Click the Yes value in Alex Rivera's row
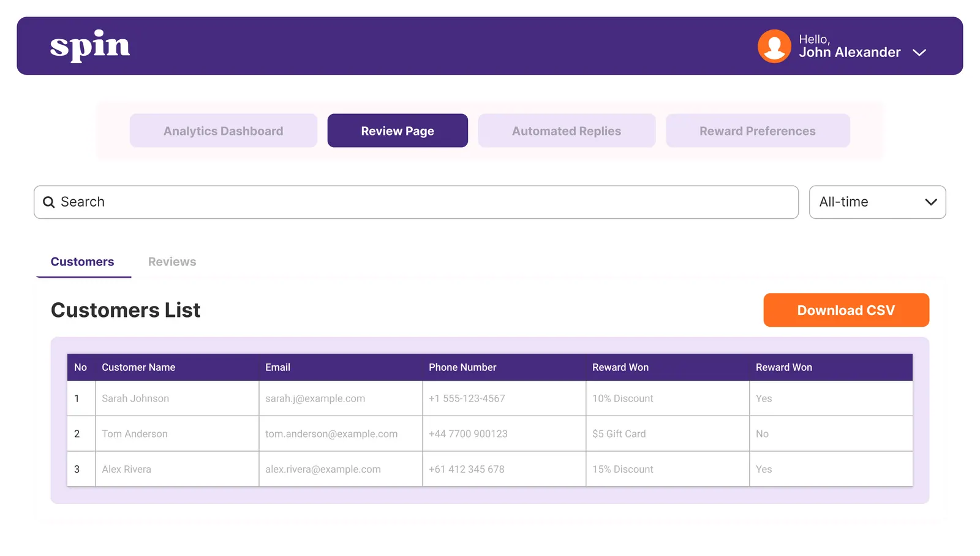Viewport: 980px width, 556px height. (764, 470)
